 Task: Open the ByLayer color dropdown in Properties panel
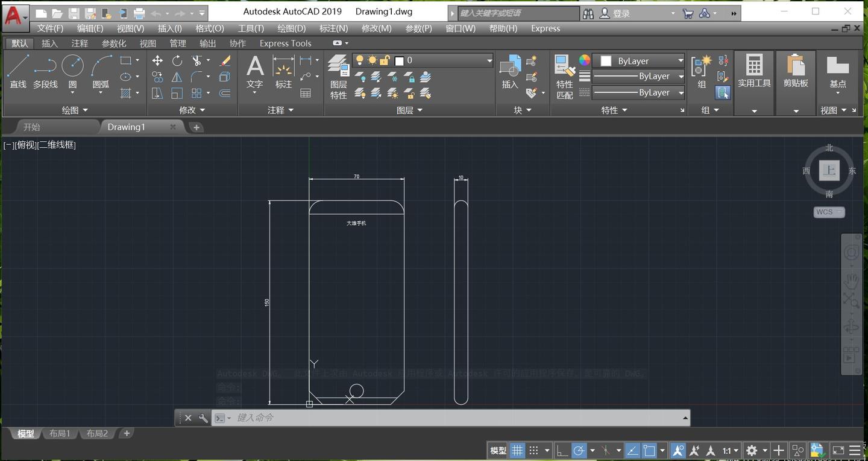(680, 61)
